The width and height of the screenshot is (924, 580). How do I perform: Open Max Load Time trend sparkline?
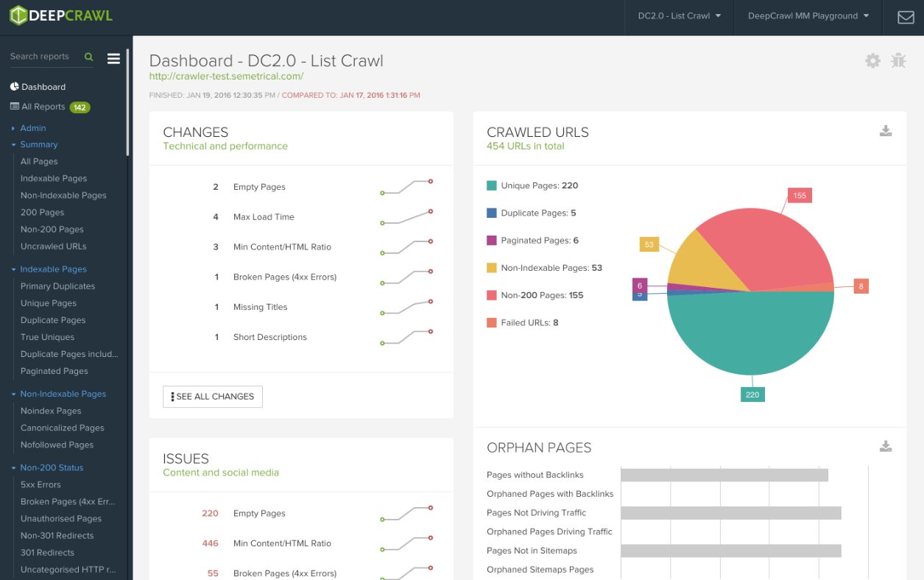pos(406,217)
